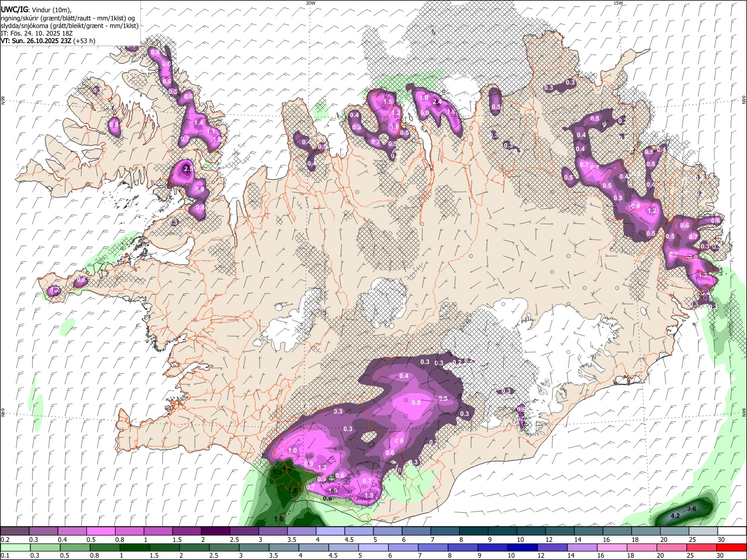The height and width of the screenshot is (560, 747).
Task: Click the dark teal upper legend swatch labeled 9
Action: (x=502, y=531)
